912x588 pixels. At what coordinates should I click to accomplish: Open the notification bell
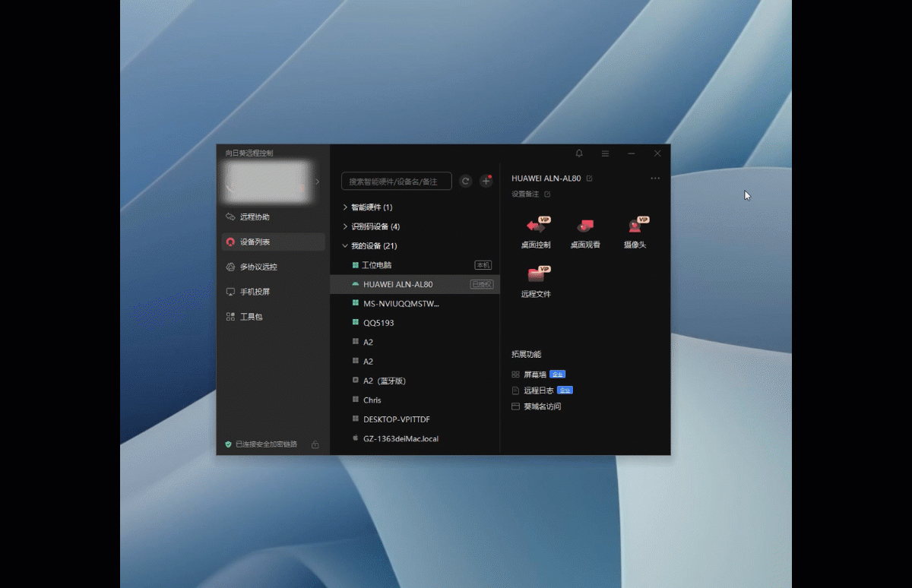tap(579, 153)
